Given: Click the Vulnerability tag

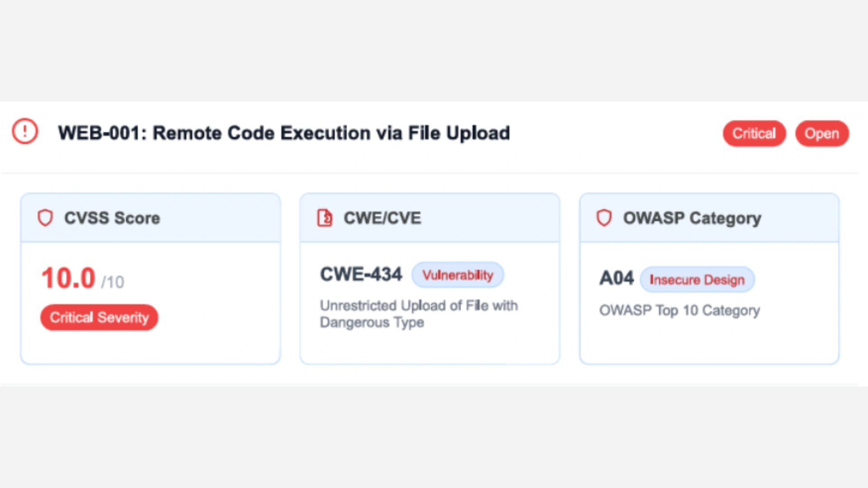Looking at the screenshot, I should 458,275.
